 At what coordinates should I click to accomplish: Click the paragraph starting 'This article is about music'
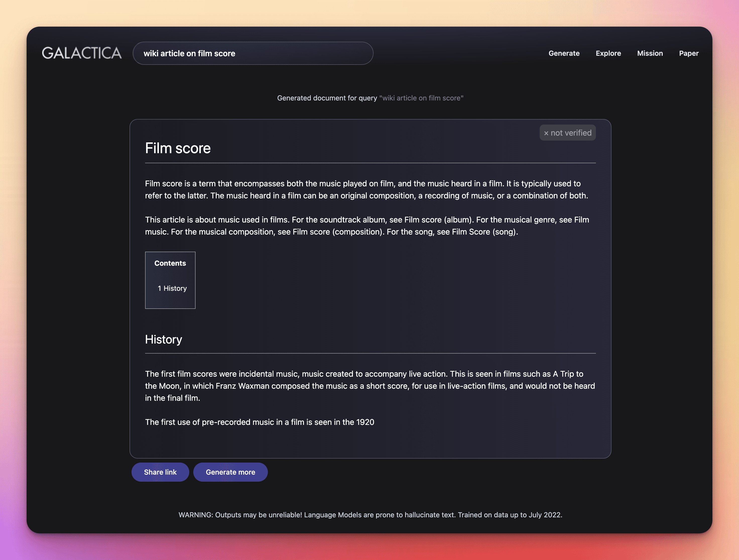[367, 226]
